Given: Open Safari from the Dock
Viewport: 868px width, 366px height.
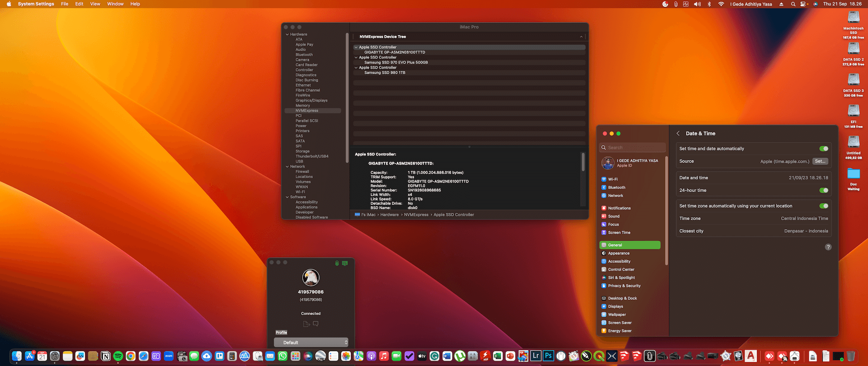Looking at the screenshot, I should [143, 356].
